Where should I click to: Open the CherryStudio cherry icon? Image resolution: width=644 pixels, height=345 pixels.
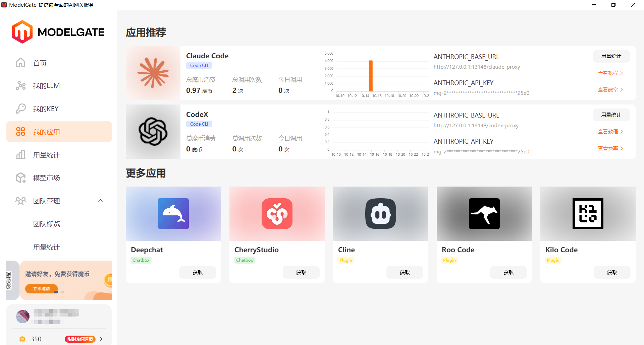(x=277, y=214)
